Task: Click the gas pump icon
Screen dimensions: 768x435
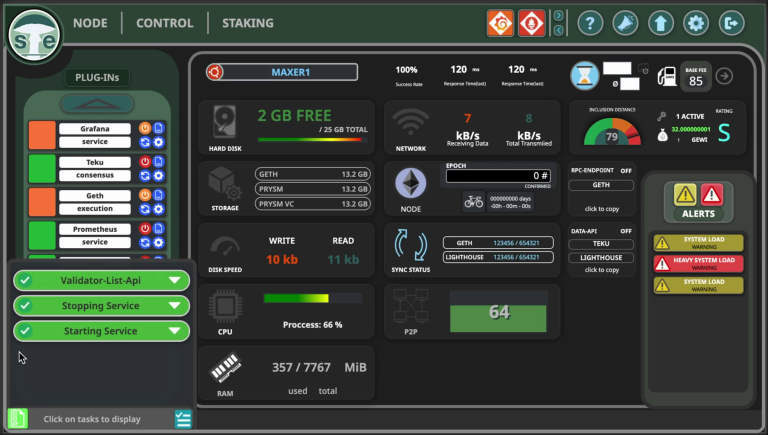Action: 667,76
